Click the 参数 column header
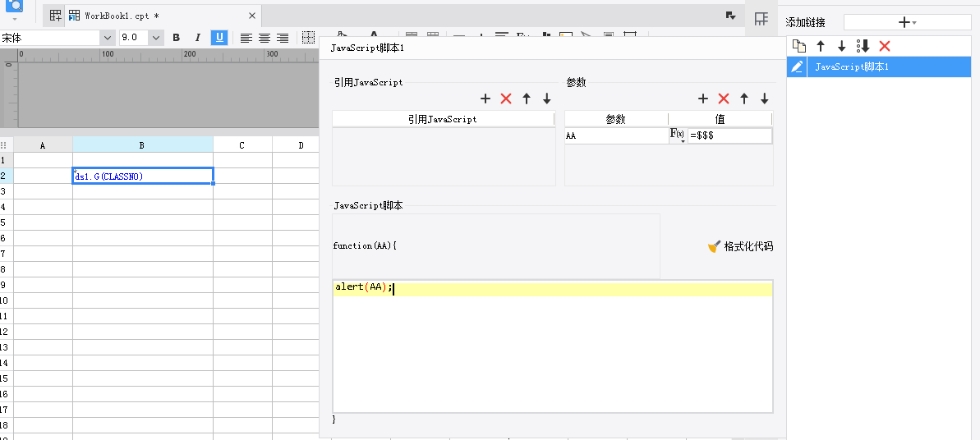Viewport: 980px width, 440px height. [x=616, y=119]
